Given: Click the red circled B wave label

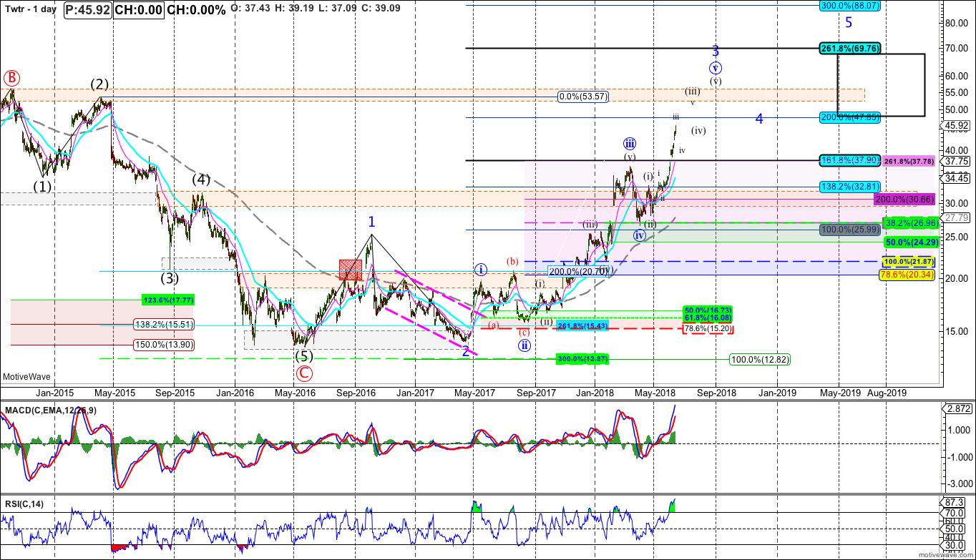Looking at the screenshot, I should [x=11, y=77].
